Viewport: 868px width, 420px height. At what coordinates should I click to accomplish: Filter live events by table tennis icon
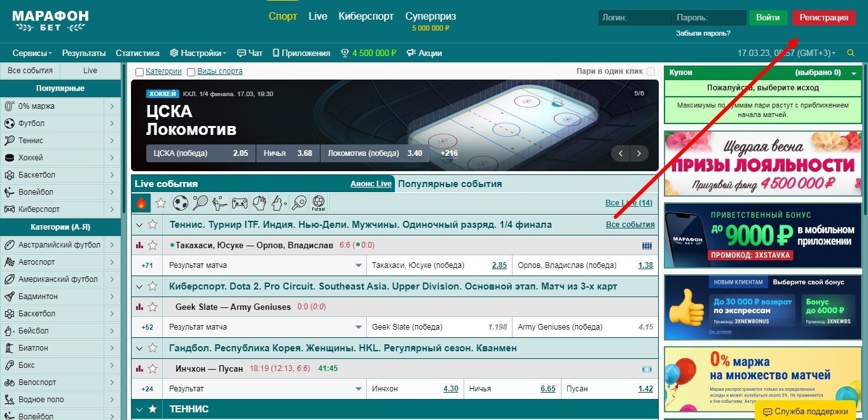click(x=299, y=203)
